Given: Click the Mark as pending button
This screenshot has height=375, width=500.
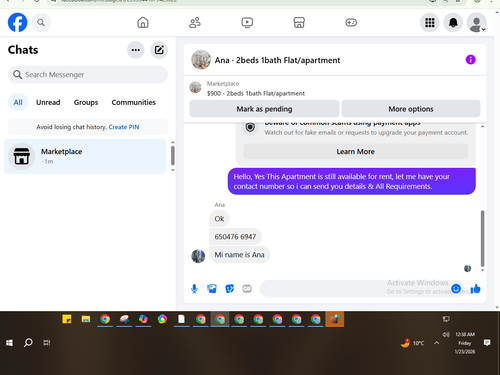Looking at the screenshot, I should (264, 109).
